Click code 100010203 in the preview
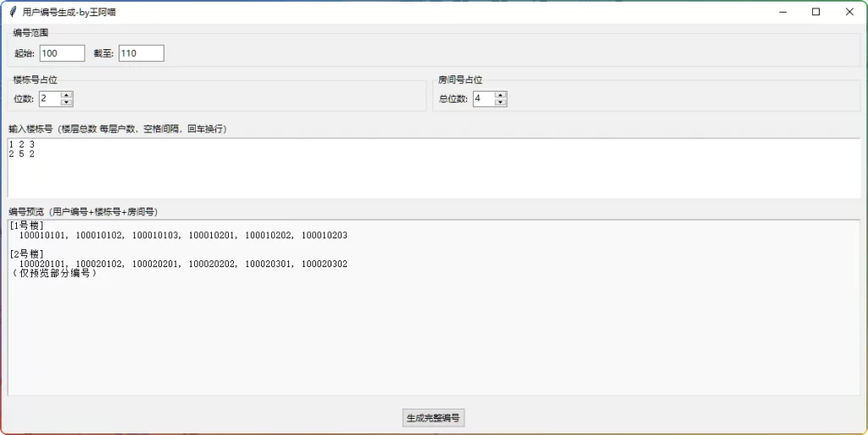Viewport: 868px width, 435px height. pyautogui.click(x=325, y=235)
